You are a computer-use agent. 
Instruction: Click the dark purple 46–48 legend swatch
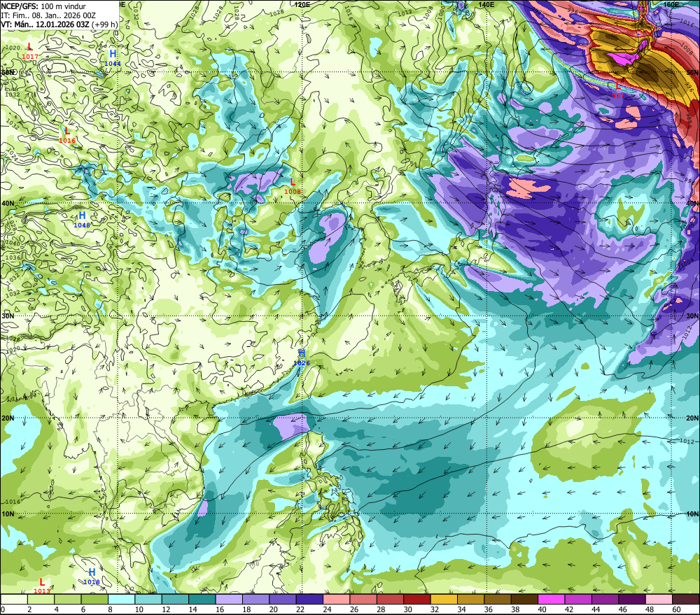pyautogui.click(x=632, y=600)
